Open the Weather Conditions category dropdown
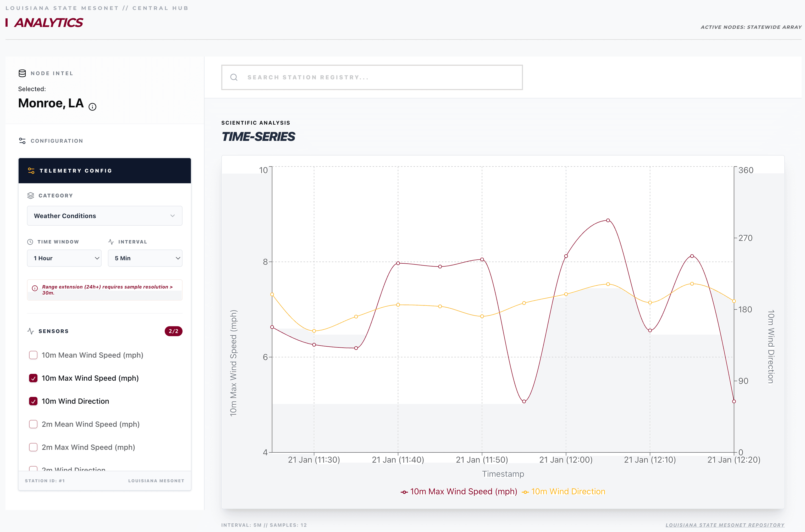The width and height of the screenshot is (805, 532). click(x=104, y=216)
